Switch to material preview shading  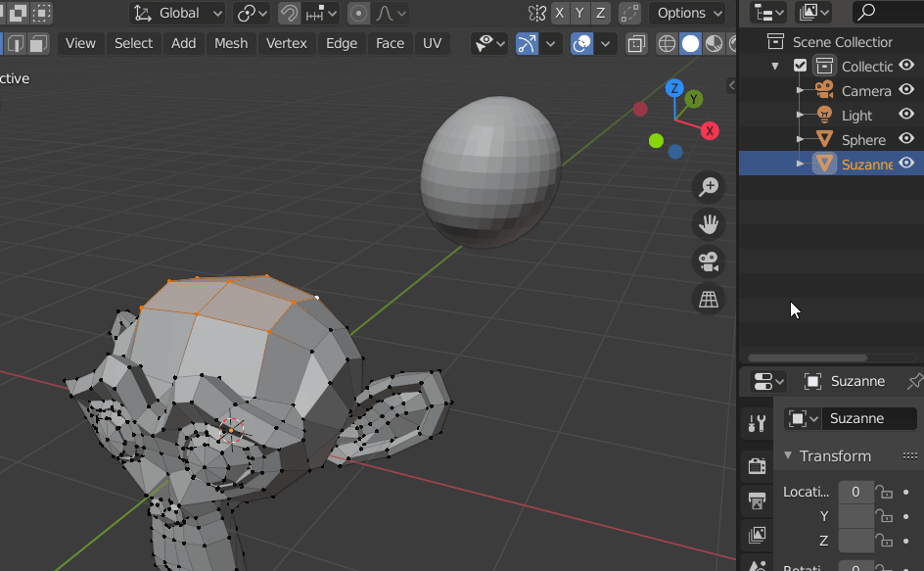pyautogui.click(x=714, y=44)
